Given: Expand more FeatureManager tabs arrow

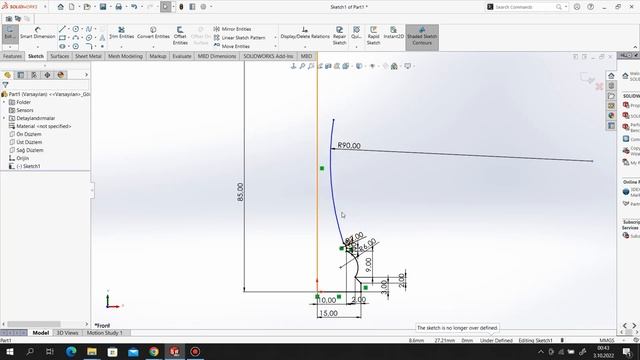Looking at the screenshot, I should (86, 75).
